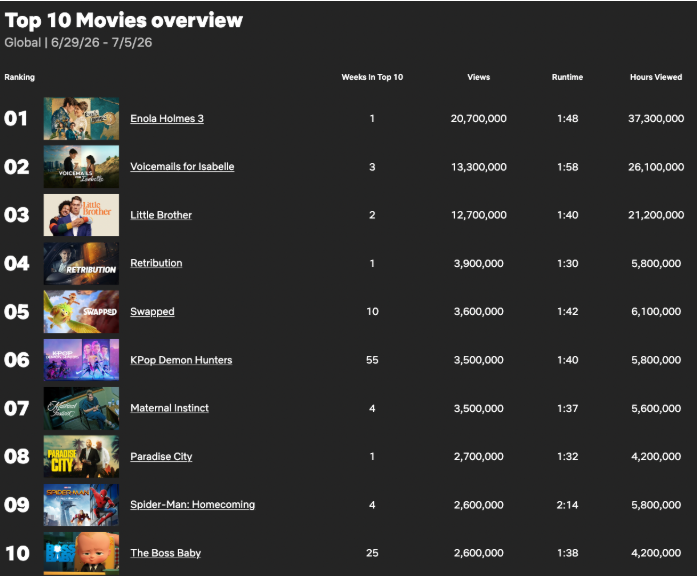Click the ranking number 08
This screenshot has width=697, height=576.
point(16,456)
